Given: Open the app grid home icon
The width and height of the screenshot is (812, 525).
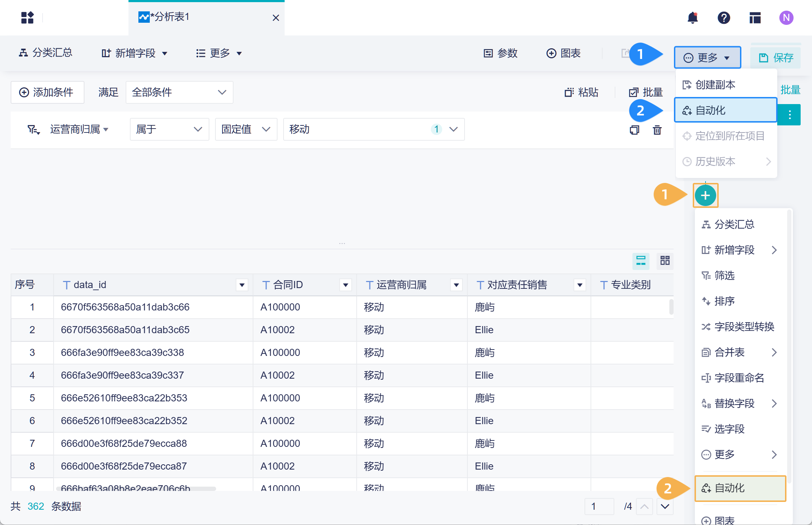Looking at the screenshot, I should 27,18.
